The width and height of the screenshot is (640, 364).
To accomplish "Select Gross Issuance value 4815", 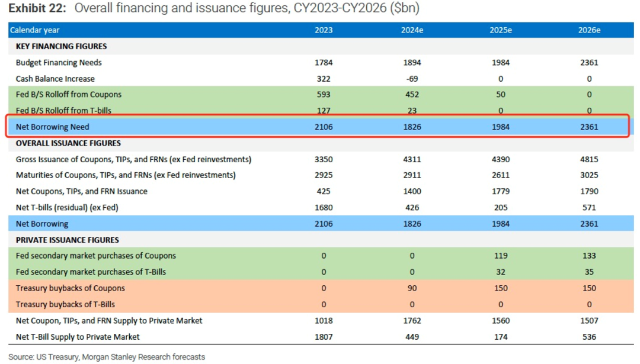I will (589, 159).
